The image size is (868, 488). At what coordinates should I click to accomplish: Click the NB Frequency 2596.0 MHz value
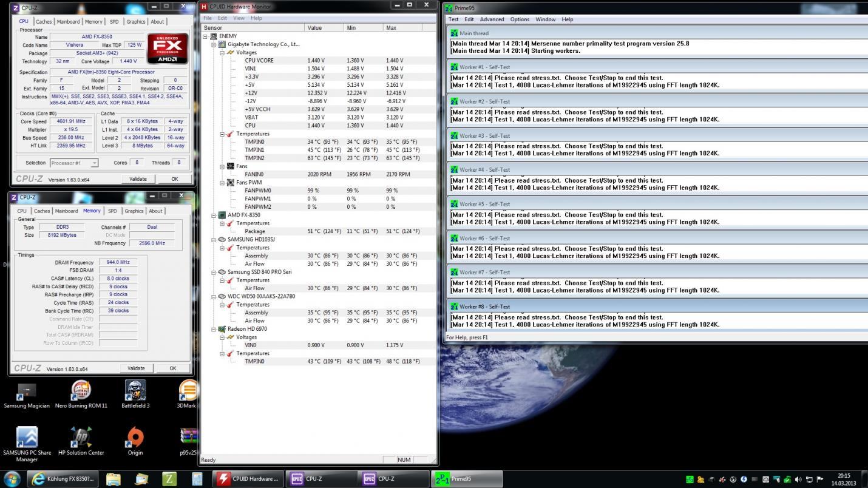coord(151,243)
